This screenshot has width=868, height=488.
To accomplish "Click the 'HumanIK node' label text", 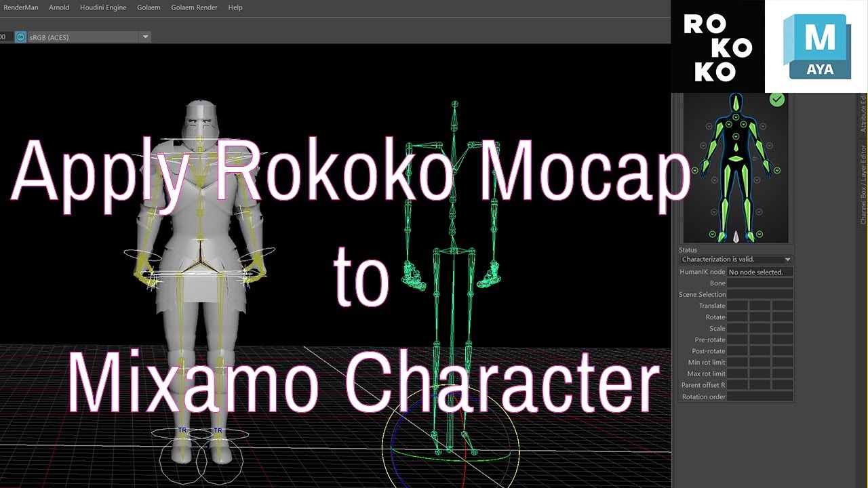I will (703, 272).
